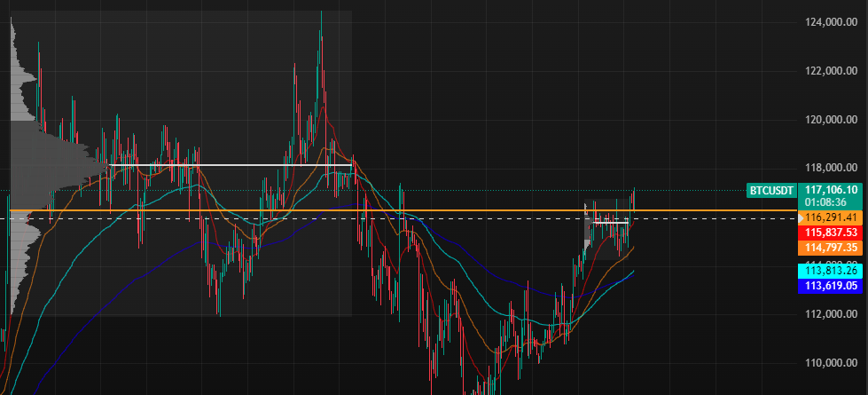Image resolution: width=868 pixels, height=395 pixels.
Task: Select the 117,106.10 current price tag
Action: click(831, 190)
